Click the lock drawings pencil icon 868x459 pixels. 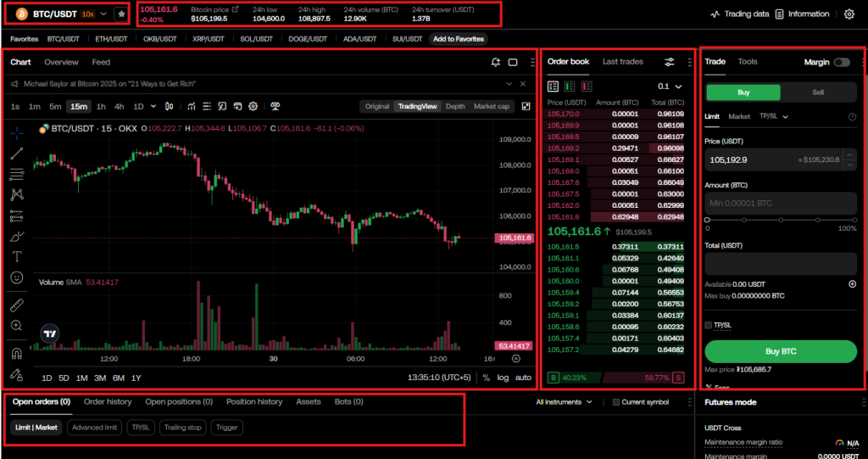[17, 375]
